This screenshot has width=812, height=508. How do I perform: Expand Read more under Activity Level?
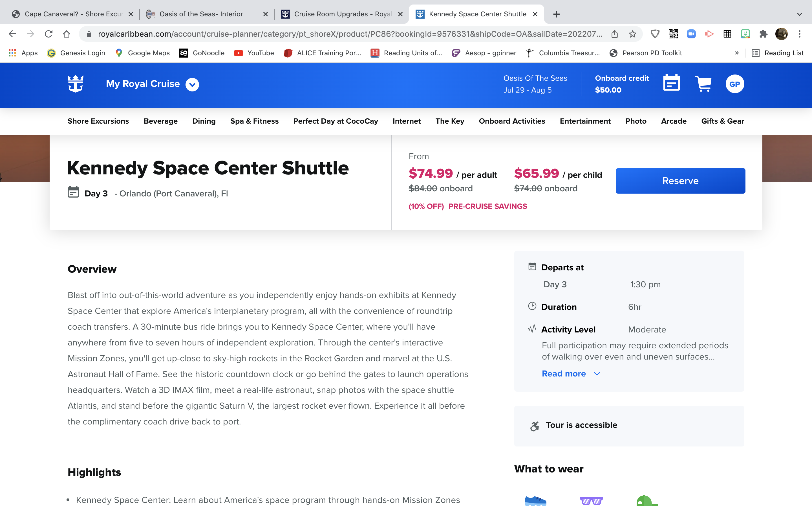tap(571, 374)
